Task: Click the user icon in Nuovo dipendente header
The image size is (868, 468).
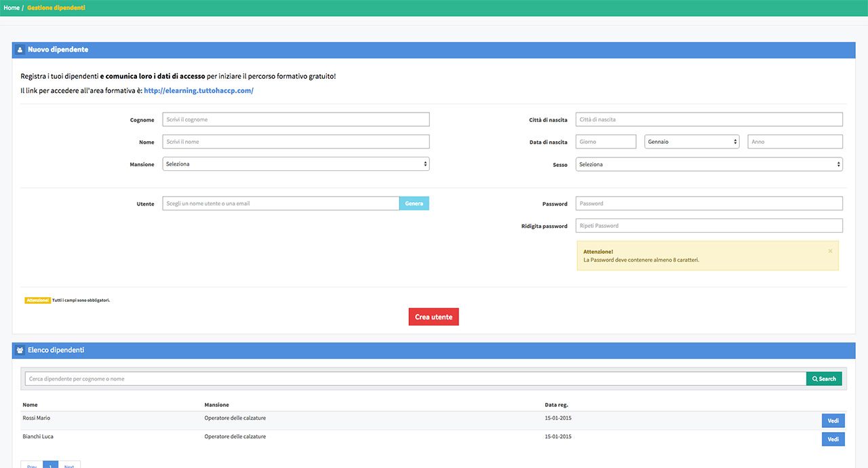Action: click(x=20, y=50)
